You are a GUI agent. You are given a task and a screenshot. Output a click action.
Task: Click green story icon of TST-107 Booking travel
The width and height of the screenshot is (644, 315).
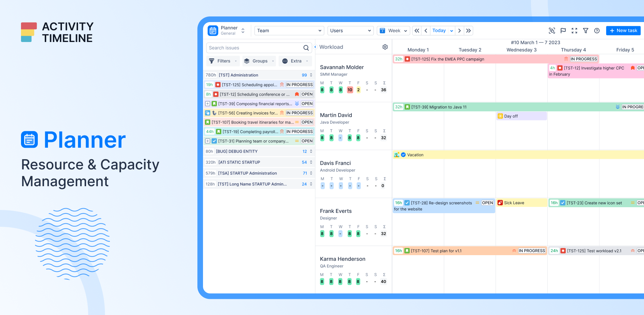tap(208, 122)
